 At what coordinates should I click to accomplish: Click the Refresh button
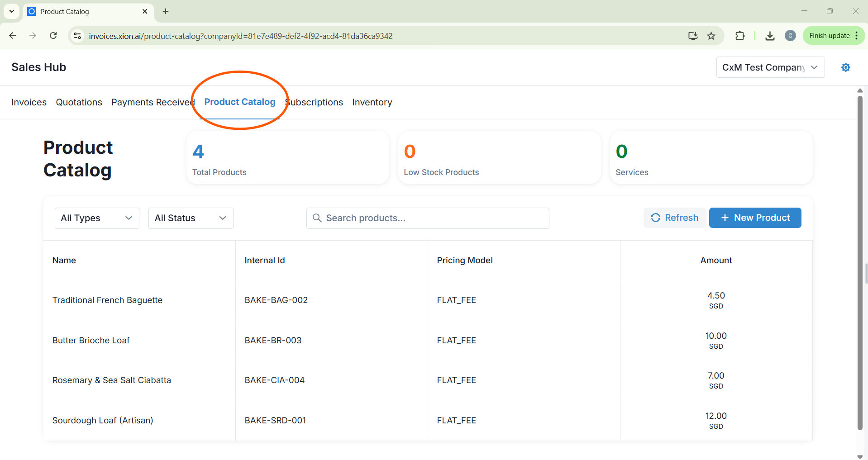pos(674,218)
